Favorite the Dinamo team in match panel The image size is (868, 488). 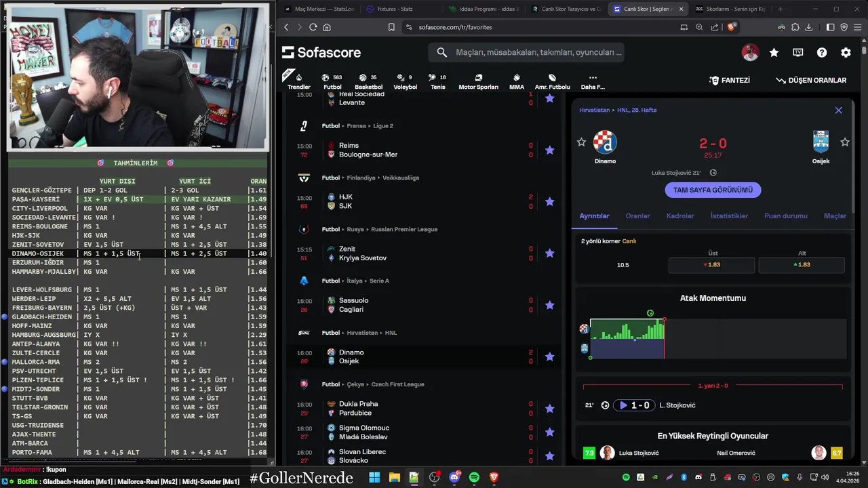[x=581, y=142]
